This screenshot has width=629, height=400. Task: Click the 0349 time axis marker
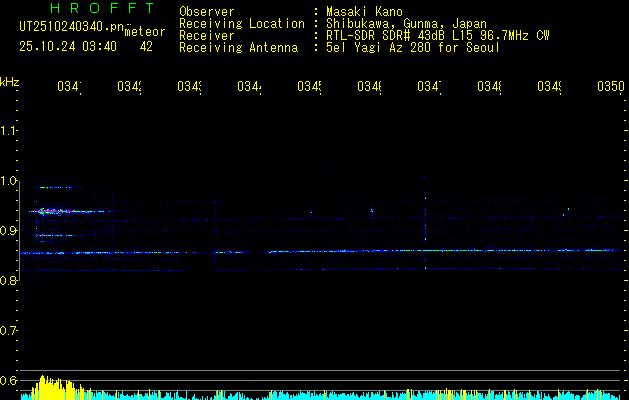coord(550,86)
